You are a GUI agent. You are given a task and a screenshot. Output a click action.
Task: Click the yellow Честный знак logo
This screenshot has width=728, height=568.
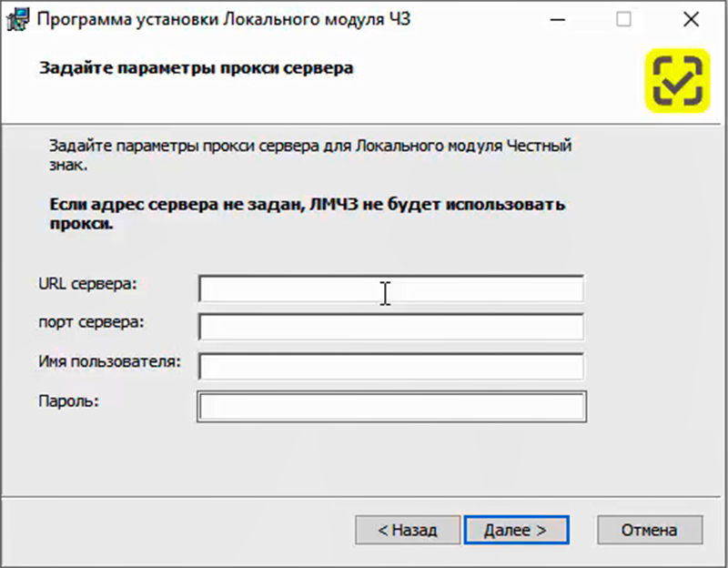click(677, 82)
